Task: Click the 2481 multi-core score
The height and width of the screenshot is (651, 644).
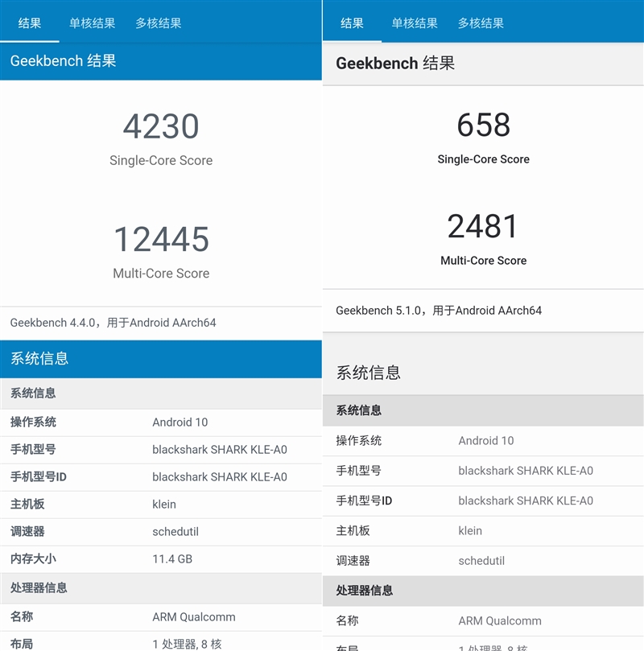Action: click(483, 226)
